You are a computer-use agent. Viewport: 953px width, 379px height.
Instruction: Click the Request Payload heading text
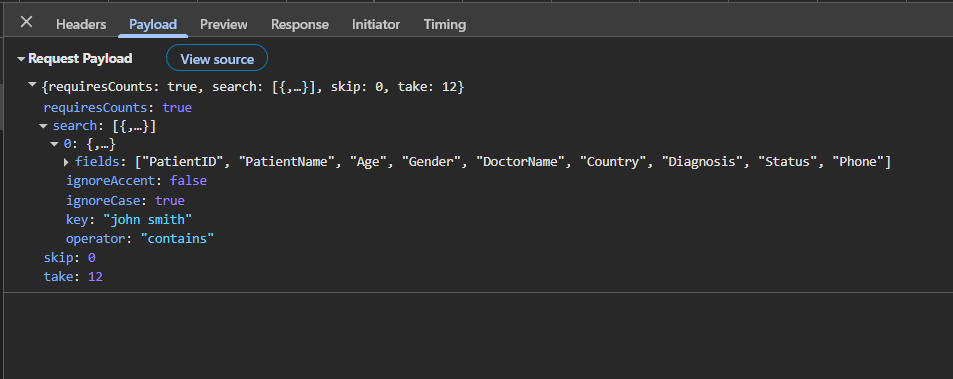coord(80,59)
